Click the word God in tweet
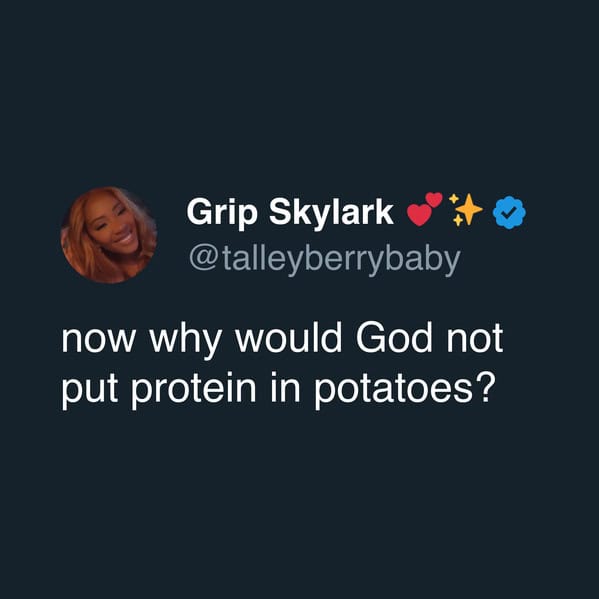The height and width of the screenshot is (599, 599). tap(394, 338)
